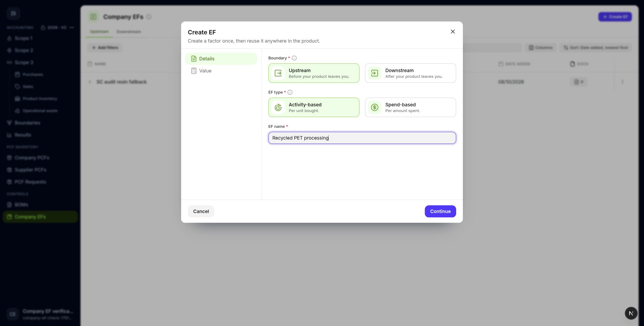The height and width of the screenshot is (326, 644).
Task: Click the NAME column header
Action: coord(97,64)
